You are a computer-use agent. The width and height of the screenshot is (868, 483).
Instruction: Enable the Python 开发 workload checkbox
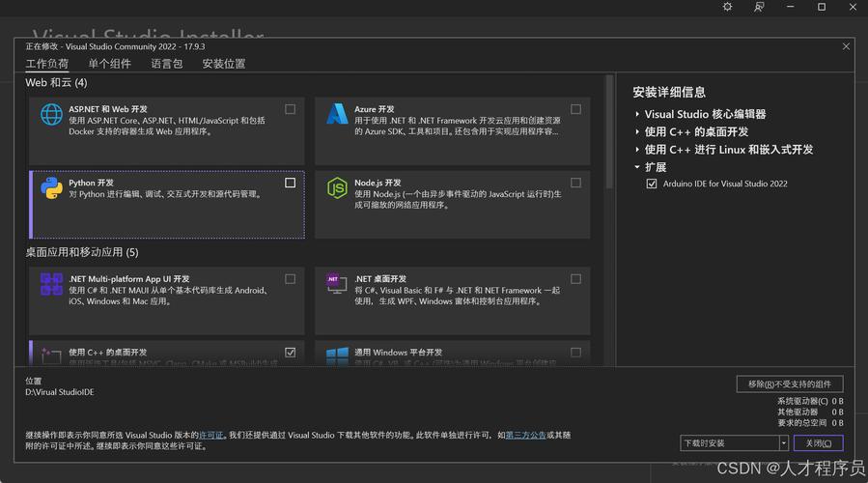[x=291, y=183]
